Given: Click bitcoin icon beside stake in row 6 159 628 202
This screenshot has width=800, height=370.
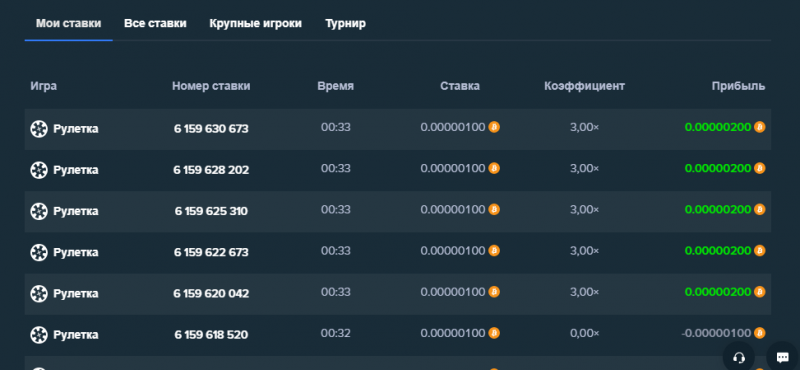Looking at the screenshot, I should pos(494,168).
